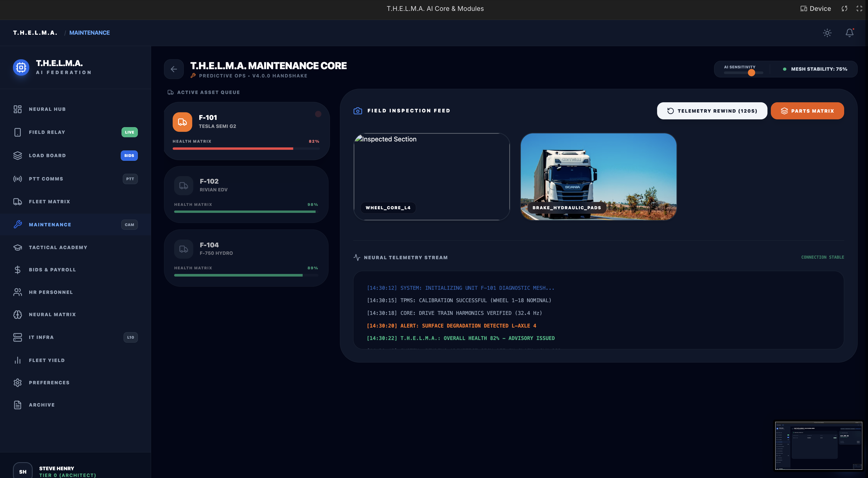This screenshot has height=478, width=868.
Task: Click the MAINTENANCE breadcrumb link
Action: pyautogui.click(x=89, y=33)
